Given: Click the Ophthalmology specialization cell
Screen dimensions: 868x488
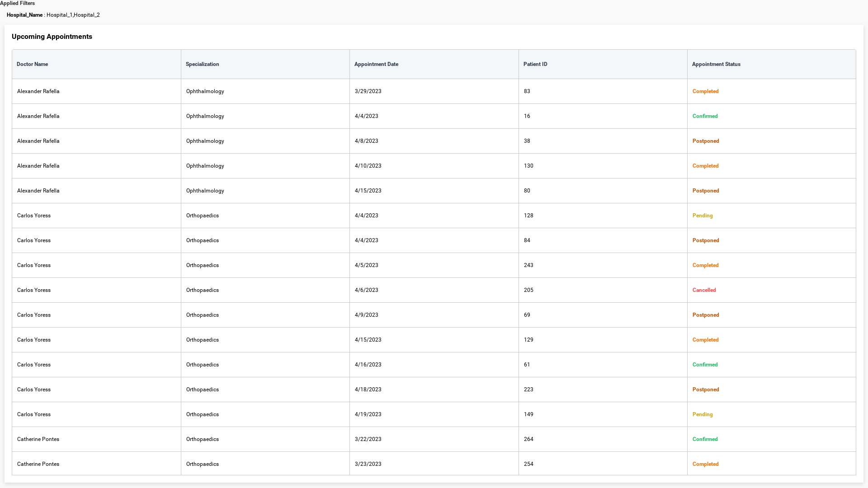Looking at the screenshot, I should 205,91.
